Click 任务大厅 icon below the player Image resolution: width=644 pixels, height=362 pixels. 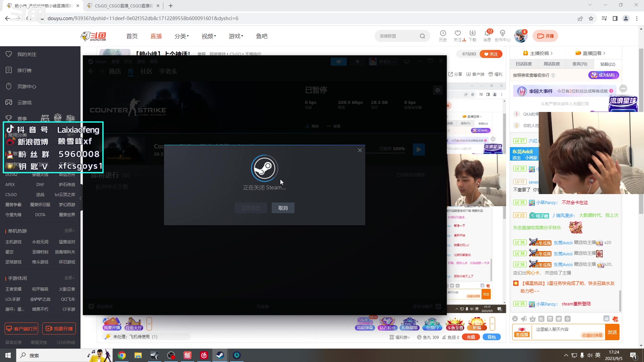(133, 323)
